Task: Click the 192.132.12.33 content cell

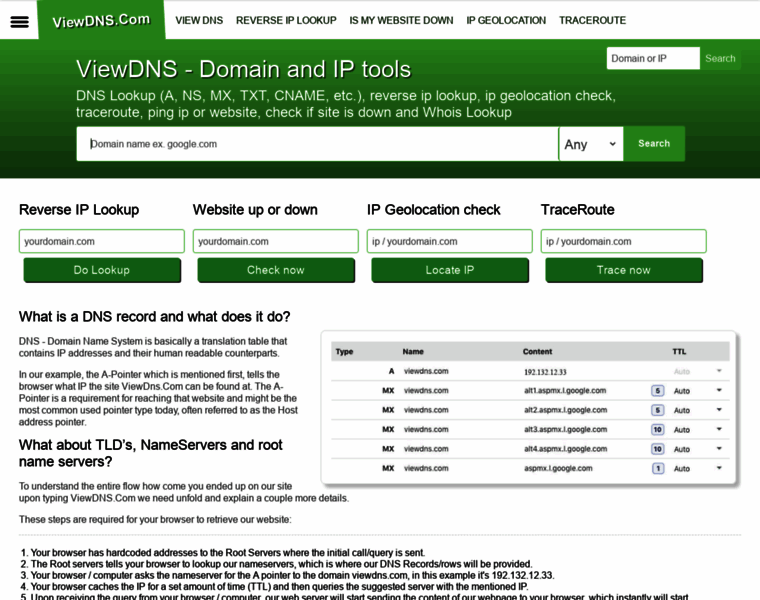Action: (x=545, y=372)
